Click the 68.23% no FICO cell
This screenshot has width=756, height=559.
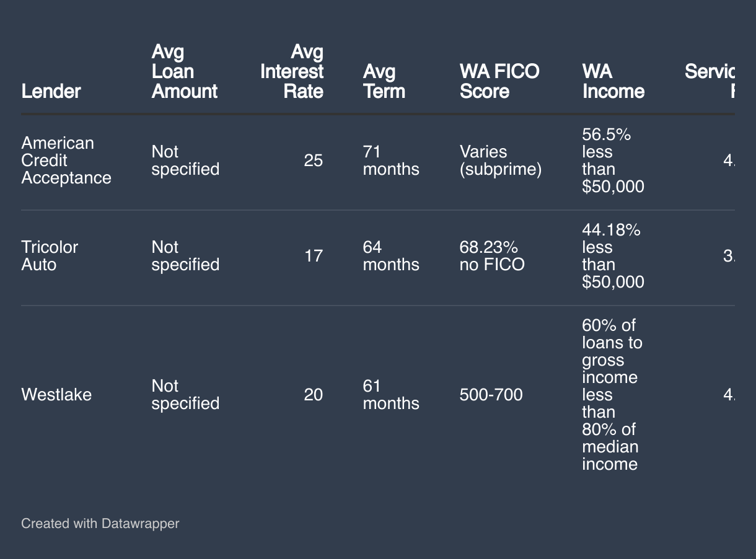(x=492, y=256)
